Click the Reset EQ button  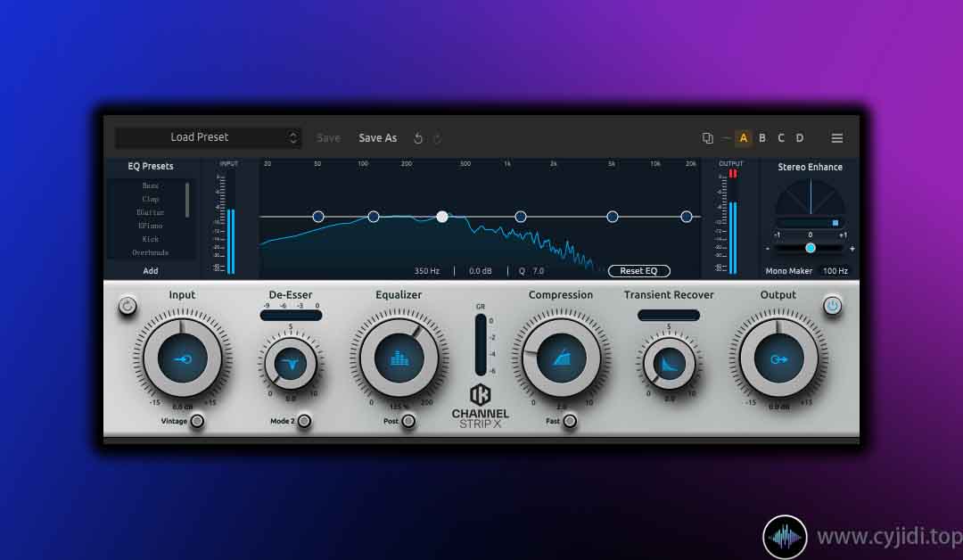pos(638,271)
